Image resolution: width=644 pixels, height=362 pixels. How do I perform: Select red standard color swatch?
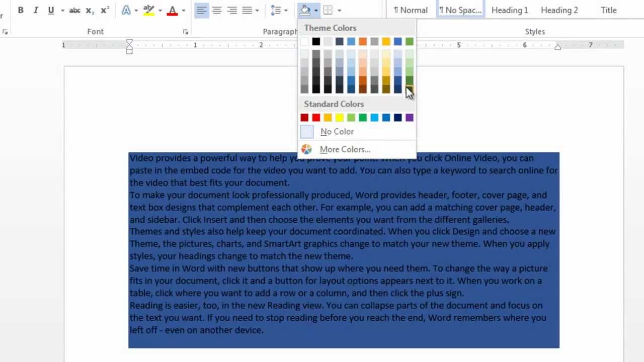316,118
